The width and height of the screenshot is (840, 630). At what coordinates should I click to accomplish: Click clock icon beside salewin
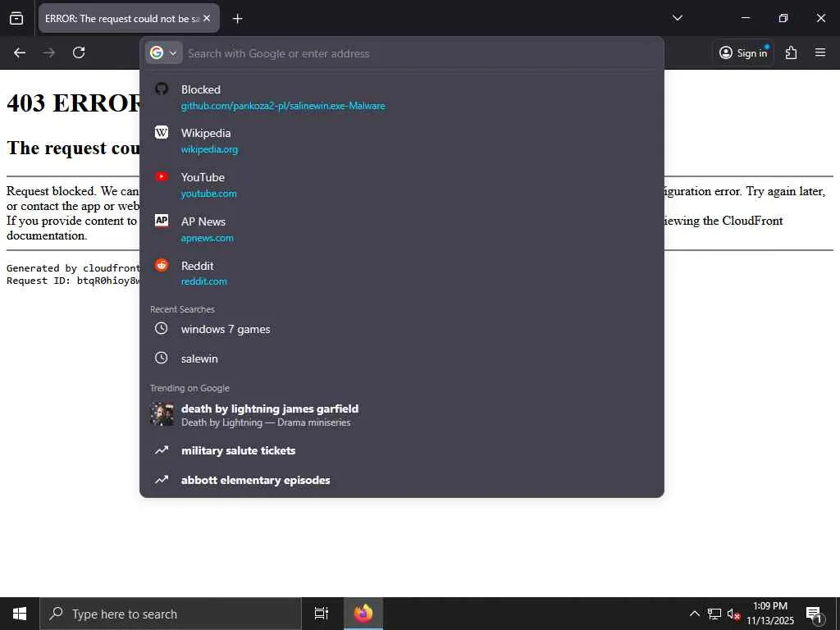[162, 358]
